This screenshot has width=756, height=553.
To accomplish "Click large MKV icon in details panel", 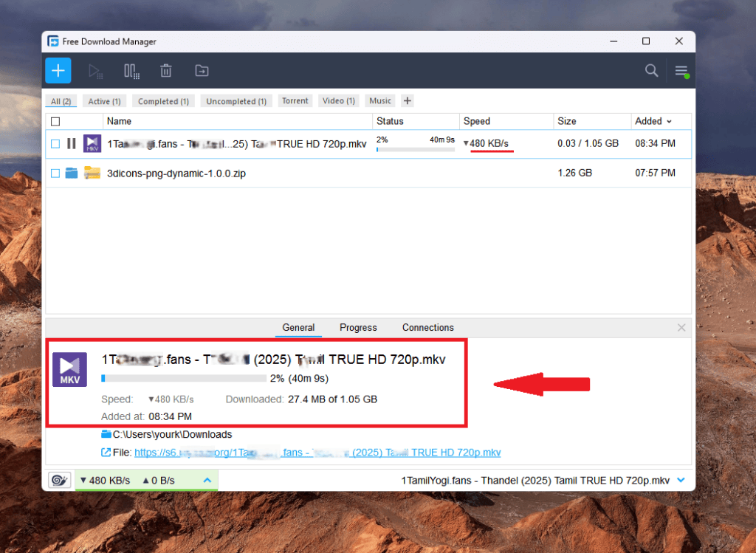I will [70, 369].
